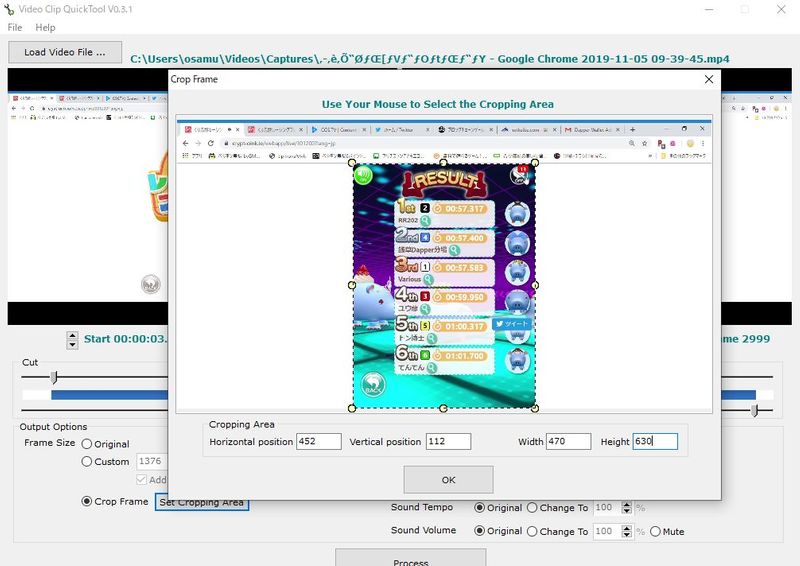Viewport: 800px width, 566px height.
Task: Enable the Mute sound volume option
Action: [x=655, y=531]
